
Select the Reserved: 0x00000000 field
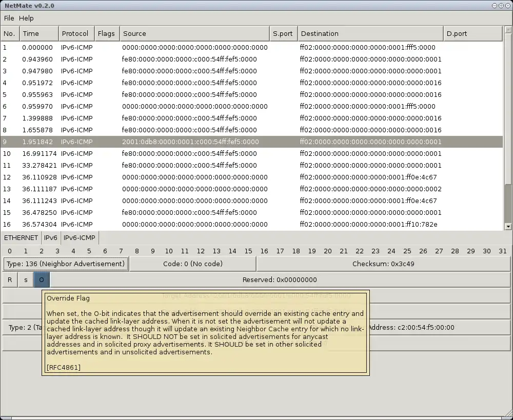coord(280,279)
